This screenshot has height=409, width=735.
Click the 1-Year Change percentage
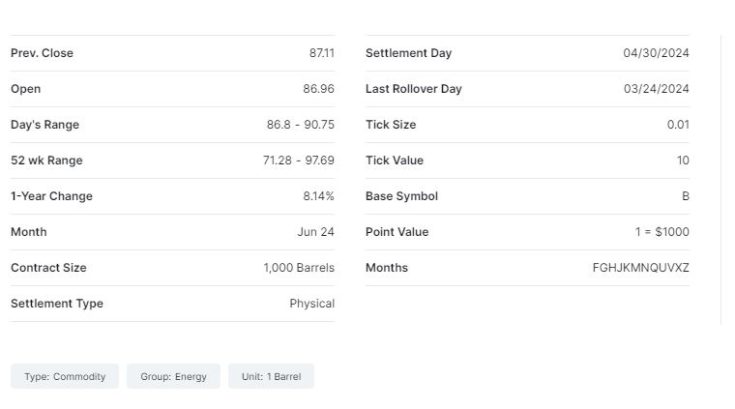coord(318,196)
